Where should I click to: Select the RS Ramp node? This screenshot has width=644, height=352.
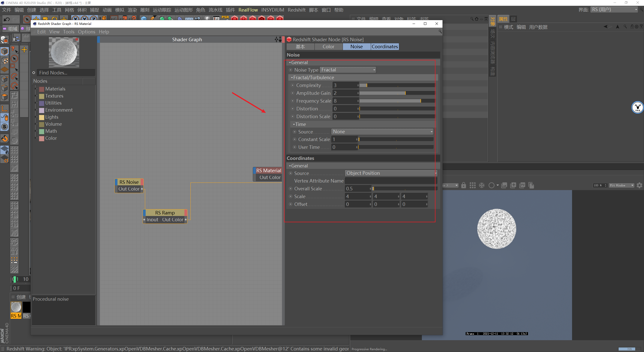[x=165, y=213]
